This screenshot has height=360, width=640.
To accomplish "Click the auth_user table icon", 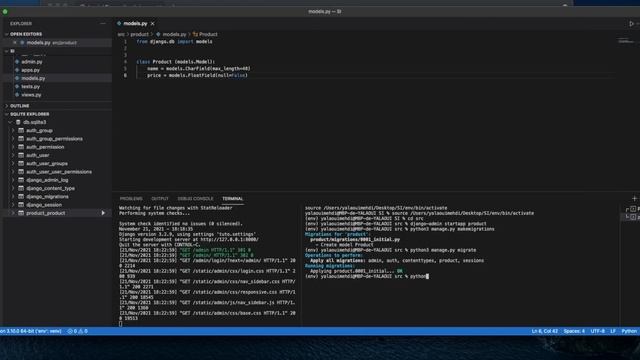I will tap(21, 155).
